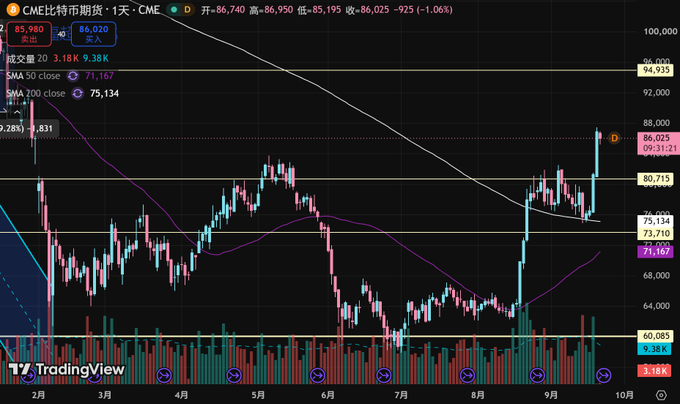
Task: Select the 73,710 horizontal line price label
Action: click(656, 233)
